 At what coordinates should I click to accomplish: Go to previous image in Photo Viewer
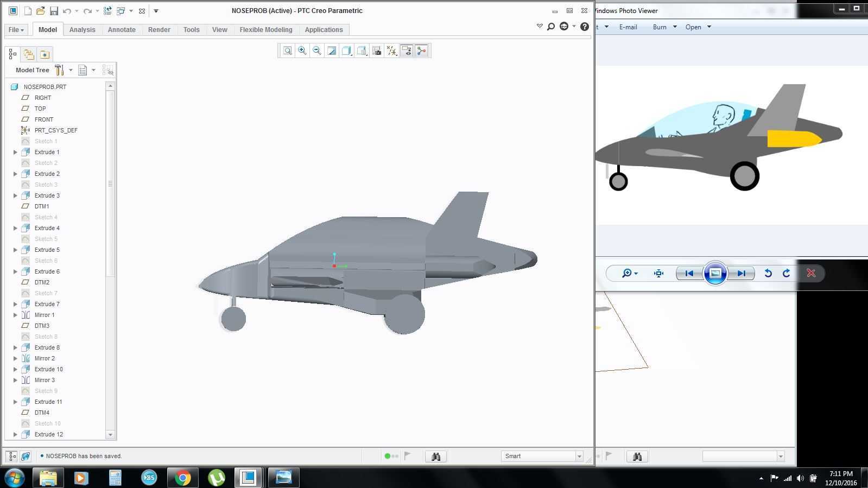point(689,273)
